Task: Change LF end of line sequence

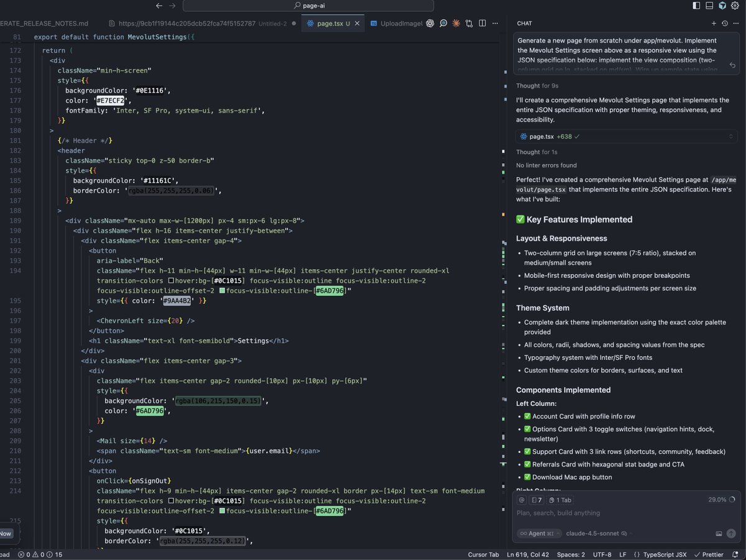Action: click(x=622, y=554)
